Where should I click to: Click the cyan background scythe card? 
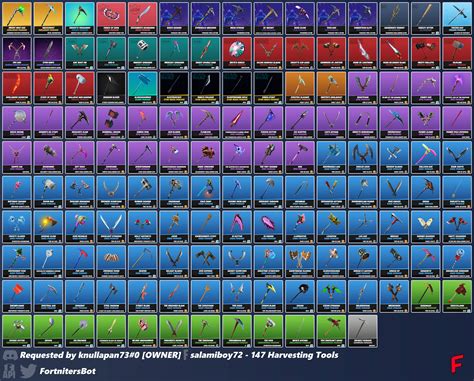pyautogui.click(x=80, y=18)
